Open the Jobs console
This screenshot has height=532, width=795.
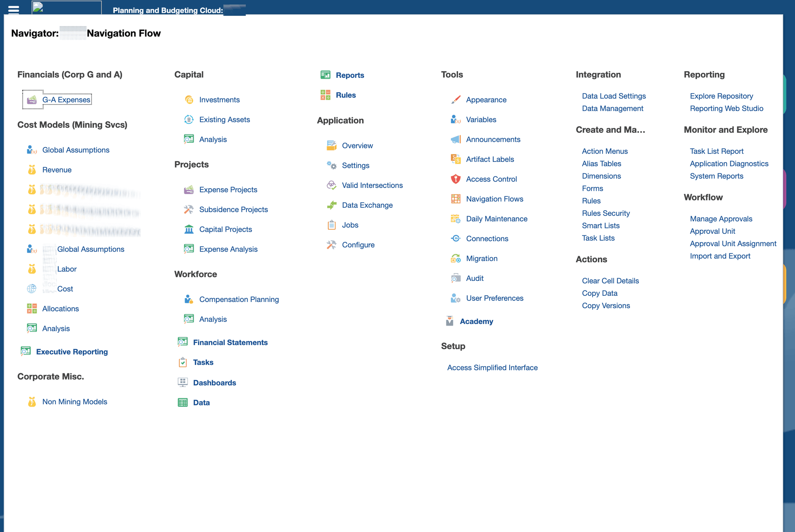point(350,225)
